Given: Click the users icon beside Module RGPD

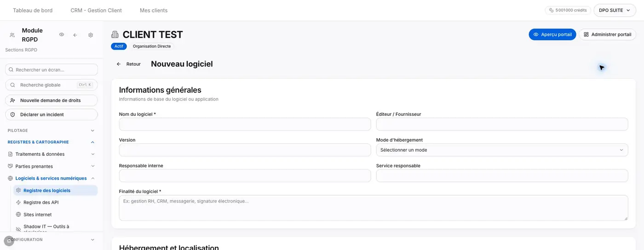Looking at the screenshot, I should 12,35.
